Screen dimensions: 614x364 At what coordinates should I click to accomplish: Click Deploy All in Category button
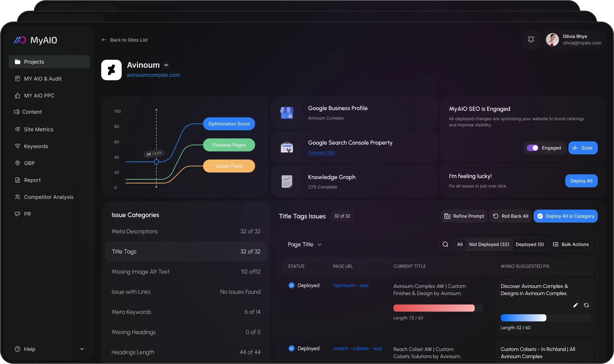566,216
